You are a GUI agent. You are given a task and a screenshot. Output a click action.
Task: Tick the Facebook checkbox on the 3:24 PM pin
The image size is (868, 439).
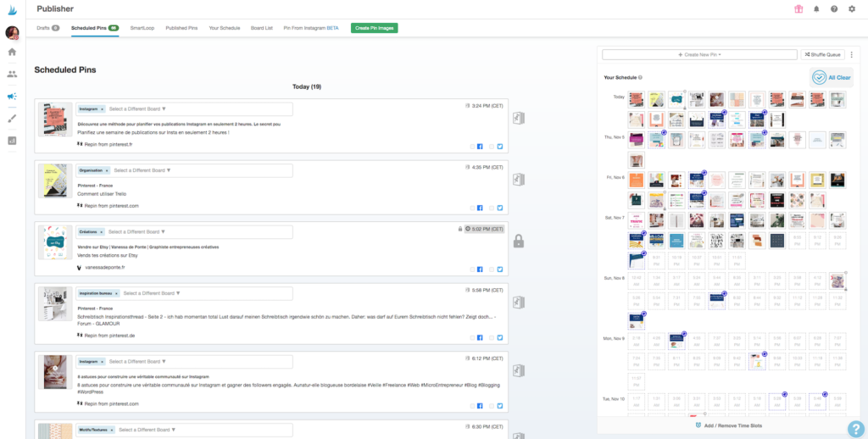pos(472,146)
